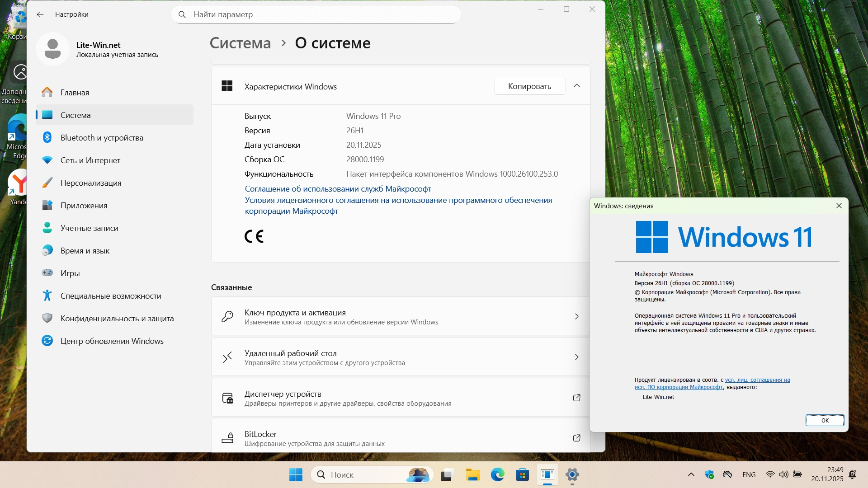Open Персонализация settings page

(91, 183)
